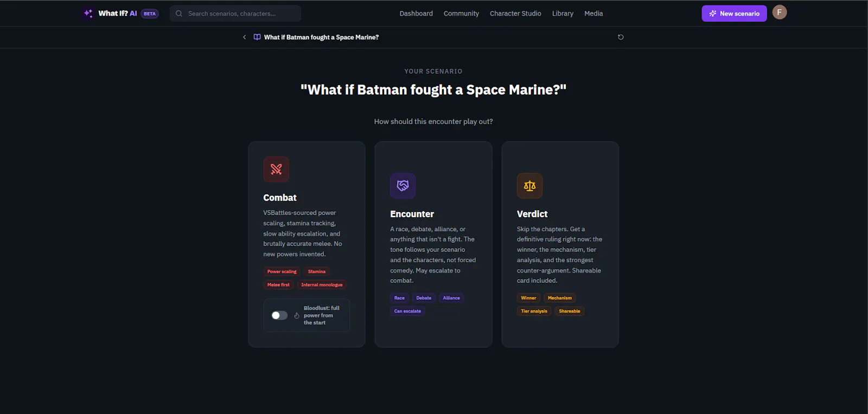Click the flame icon beside Bloodlust
This screenshot has height=414, width=868.
point(297,315)
